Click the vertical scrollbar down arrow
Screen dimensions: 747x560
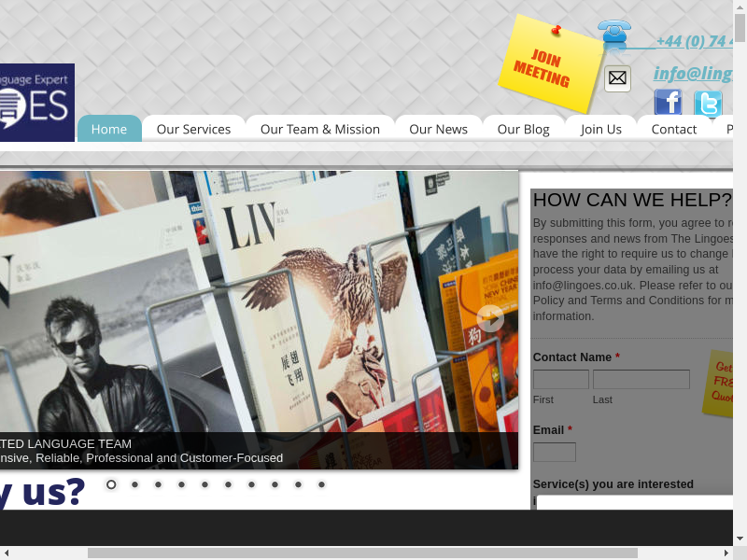(740, 538)
